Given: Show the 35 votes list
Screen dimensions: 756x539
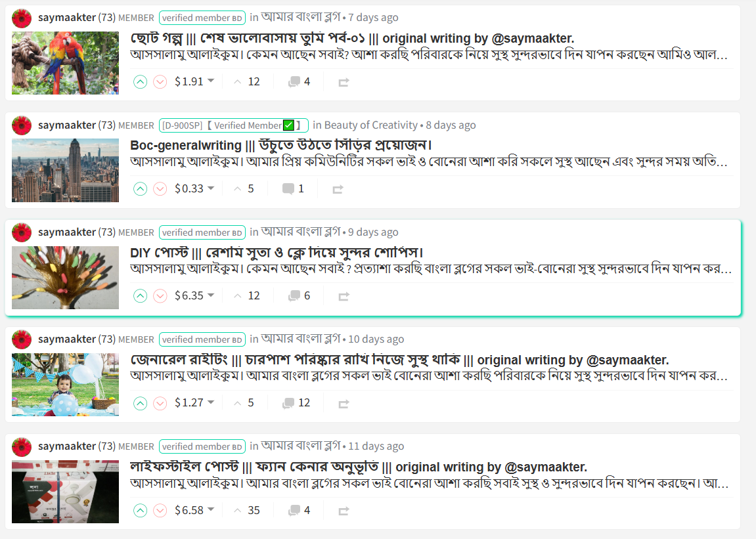Looking at the screenshot, I should 247,510.
